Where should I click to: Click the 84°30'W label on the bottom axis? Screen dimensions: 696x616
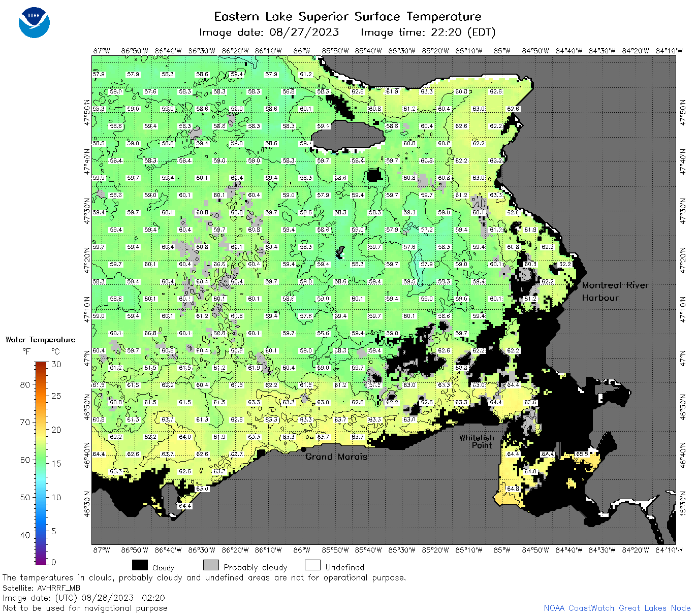pyautogui.click(x=602, y=549)
